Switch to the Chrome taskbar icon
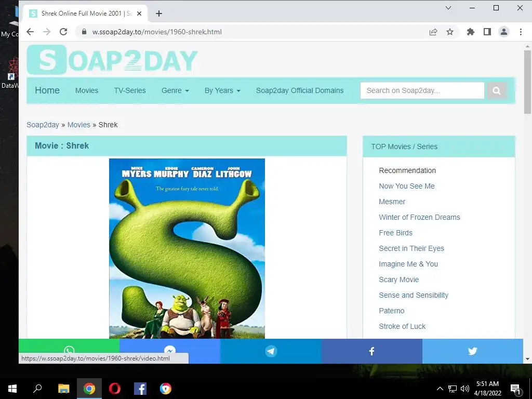532x399 pixels. click(x=89, y=389)
